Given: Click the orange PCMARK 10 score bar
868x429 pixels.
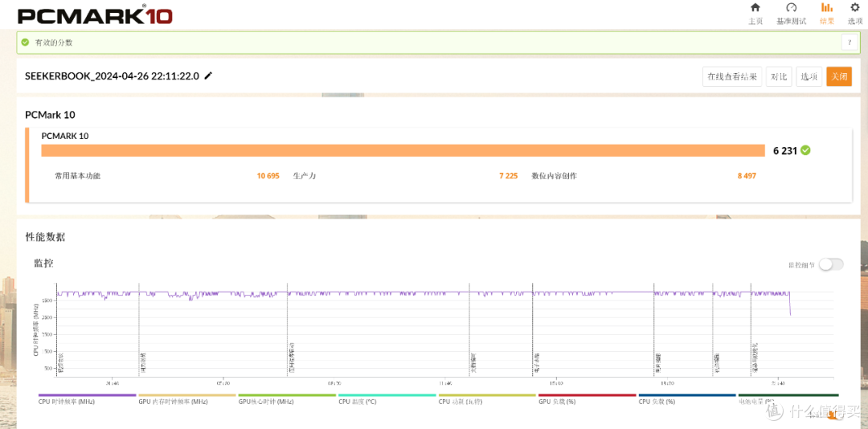Looking at the screenshot, I should click(403, 150).
